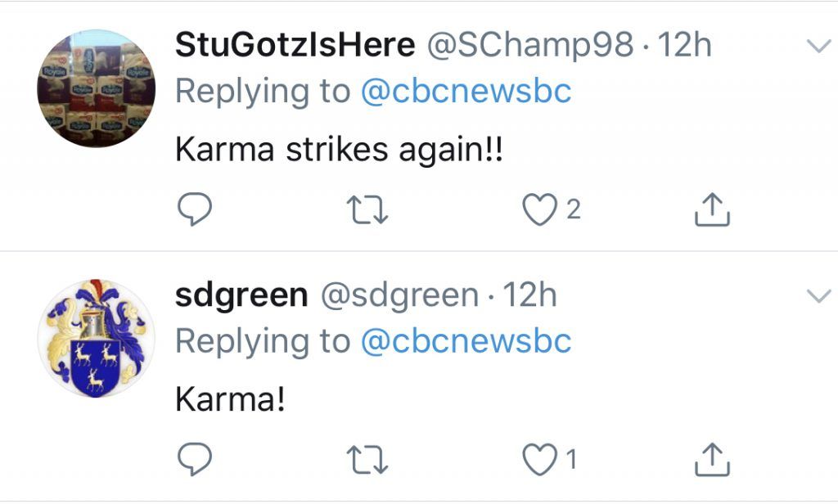This screenshot has width=838, height=504.
Task: Tap the sdgreen display name
Action: click(241, 295)
